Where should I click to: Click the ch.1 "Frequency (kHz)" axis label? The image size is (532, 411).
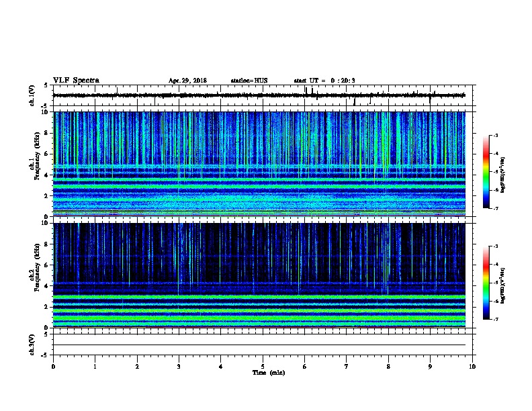(37, 156)
